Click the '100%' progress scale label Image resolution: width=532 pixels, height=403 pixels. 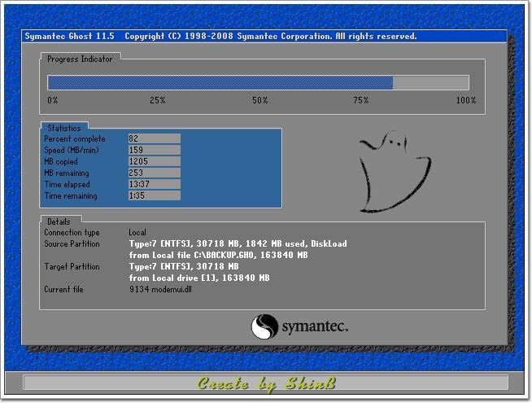coord(466,100)
